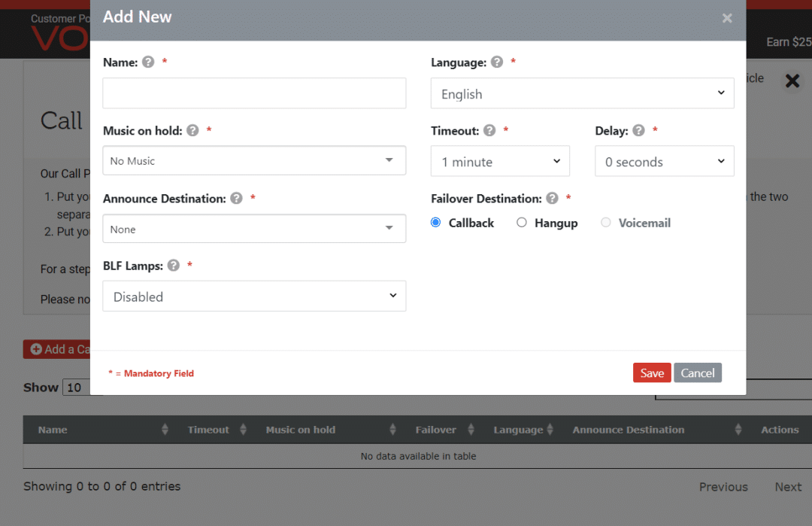
Task: Click the Timeout help question mark
Action: click(x=489, y=130)
